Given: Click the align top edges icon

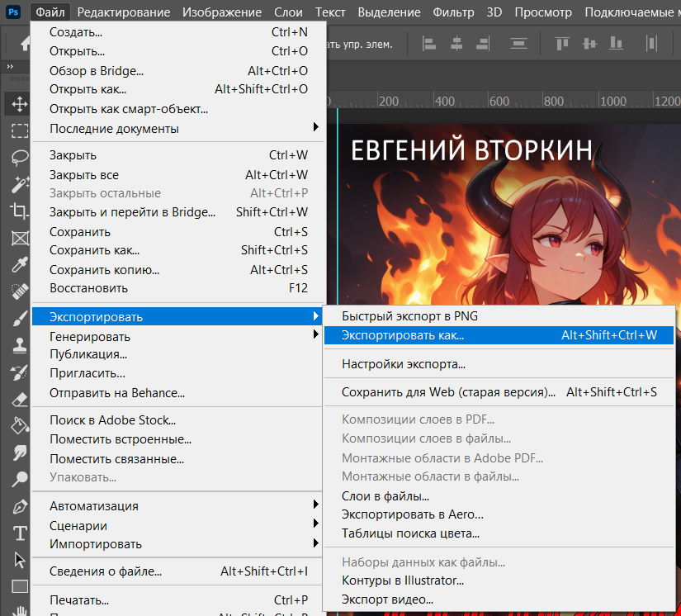Looking at the screenshot, I should pos(563,44).
